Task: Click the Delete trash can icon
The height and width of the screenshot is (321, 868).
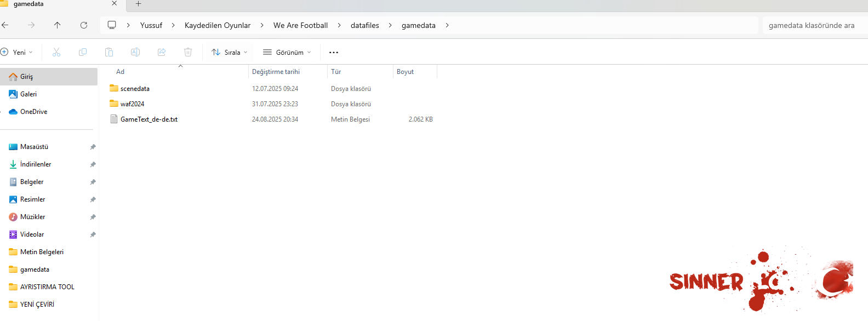Action: (x=188, y=52)
